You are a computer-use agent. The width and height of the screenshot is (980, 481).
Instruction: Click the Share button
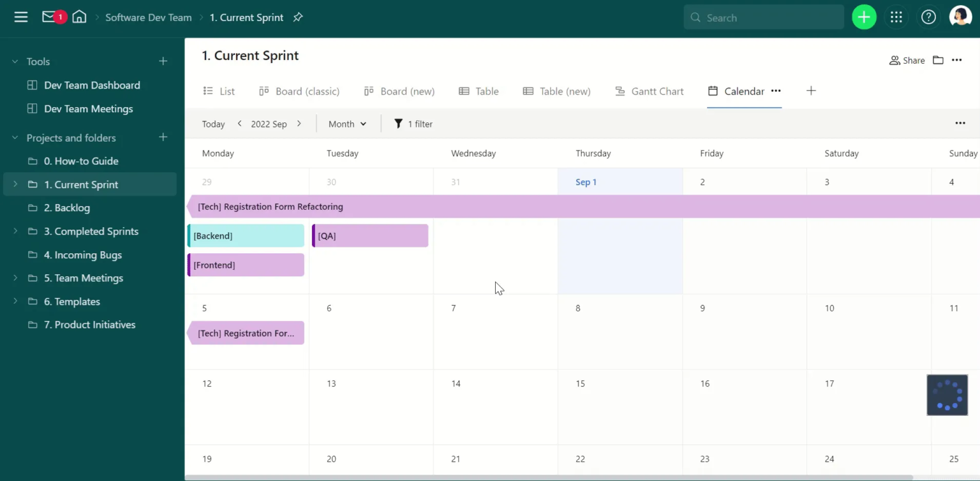pos(907,60)
